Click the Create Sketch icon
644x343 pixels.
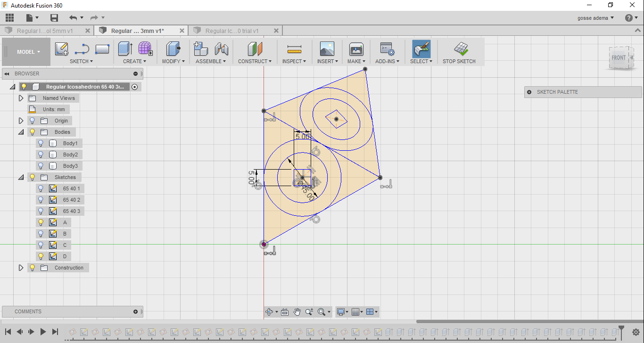pos(61,49)
